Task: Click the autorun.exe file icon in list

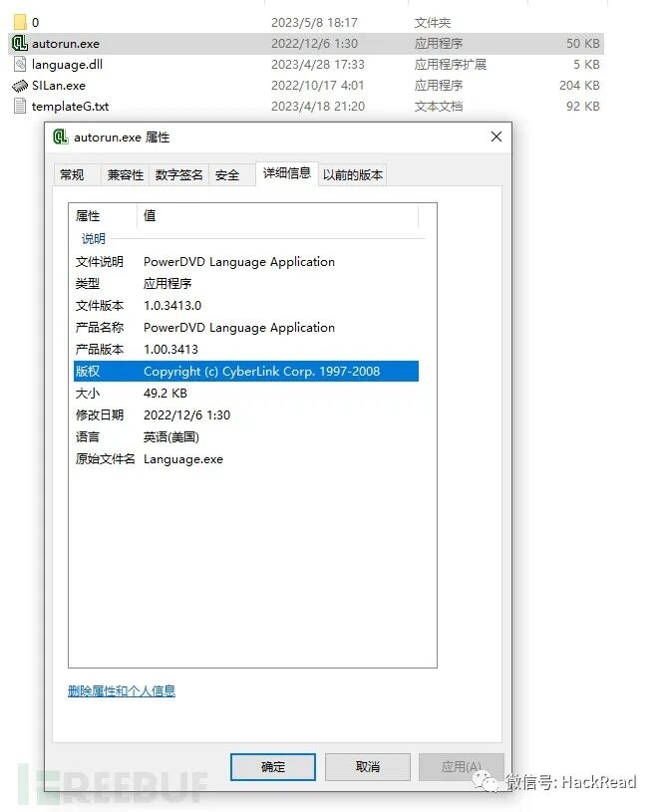Action: pos(20,44)
